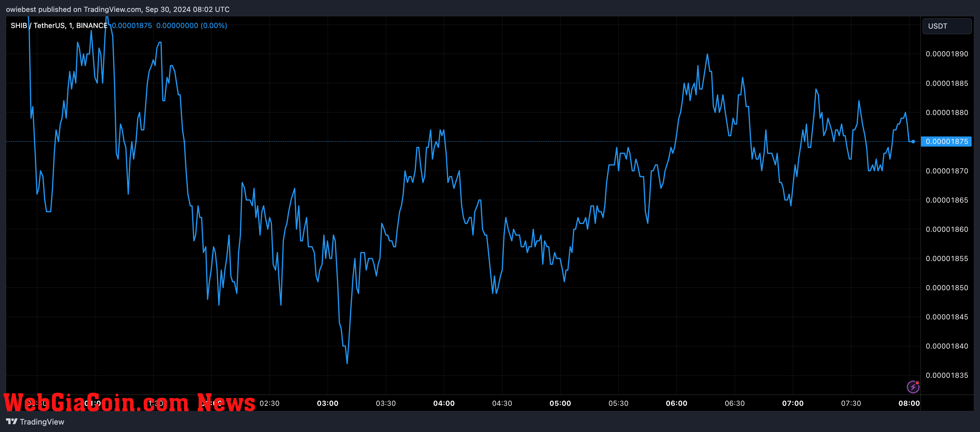
Task: Click the 0.00001890 price axis label
Action: pos(947,54)
